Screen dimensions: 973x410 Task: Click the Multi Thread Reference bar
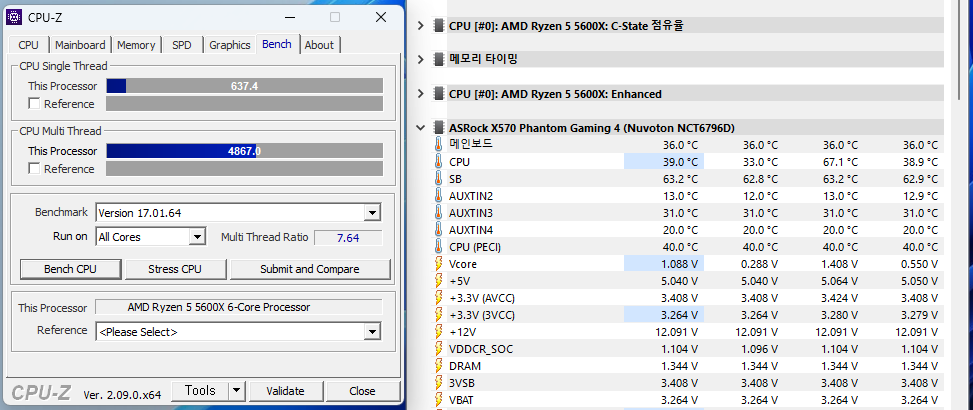[x=244, y=169]
